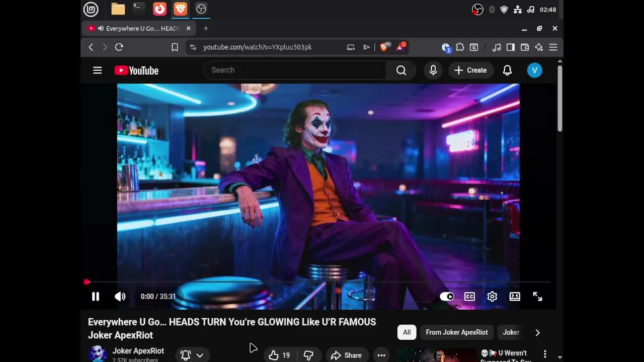Click the OBS recording tray icon
The height and width of the screenshot is (362, 644).
[477, 10]
